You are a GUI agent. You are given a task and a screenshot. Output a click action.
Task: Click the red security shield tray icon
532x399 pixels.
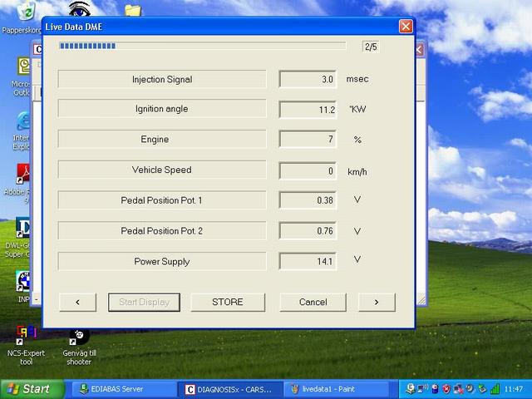tap(446, 389)
